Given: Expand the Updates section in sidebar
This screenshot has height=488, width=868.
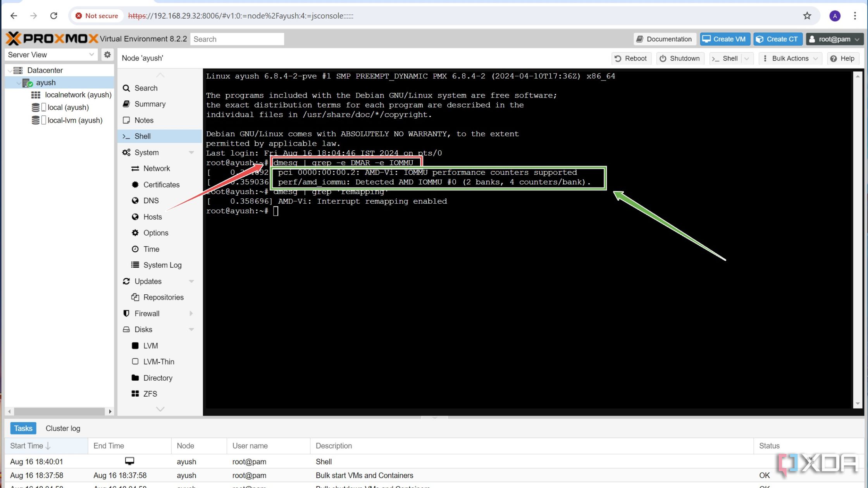Looking at the screenshot, I should click(x=191, y=281).
